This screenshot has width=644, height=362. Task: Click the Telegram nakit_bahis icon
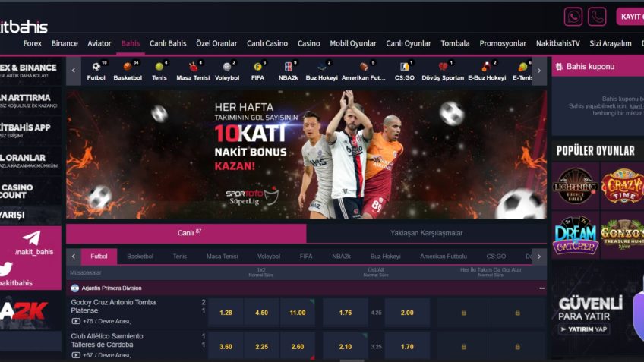click(31, 238)
